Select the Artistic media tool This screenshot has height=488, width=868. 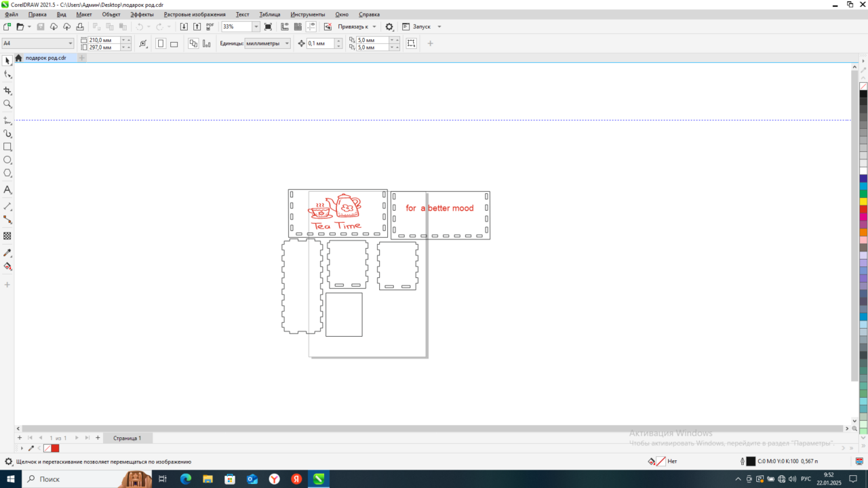click(7, 134)
